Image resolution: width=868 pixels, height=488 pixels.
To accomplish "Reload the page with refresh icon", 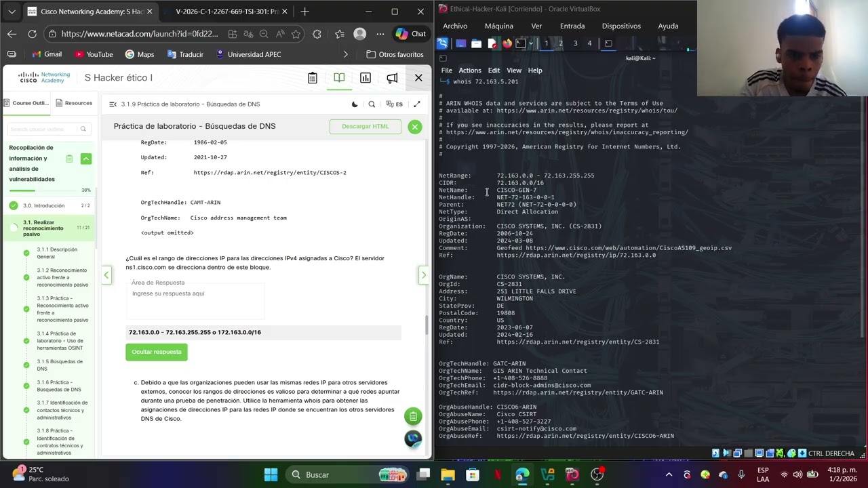I will click(x=32, y=34).
